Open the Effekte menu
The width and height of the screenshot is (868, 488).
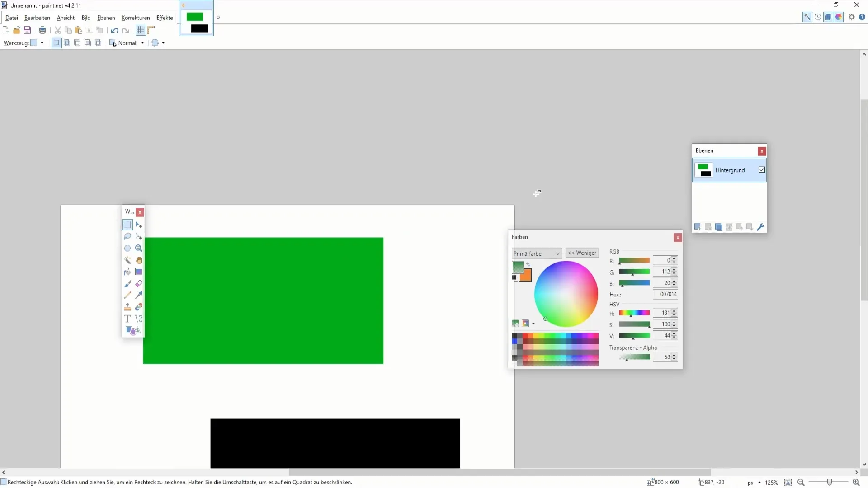pyautogui.click(x=165, y=17)
